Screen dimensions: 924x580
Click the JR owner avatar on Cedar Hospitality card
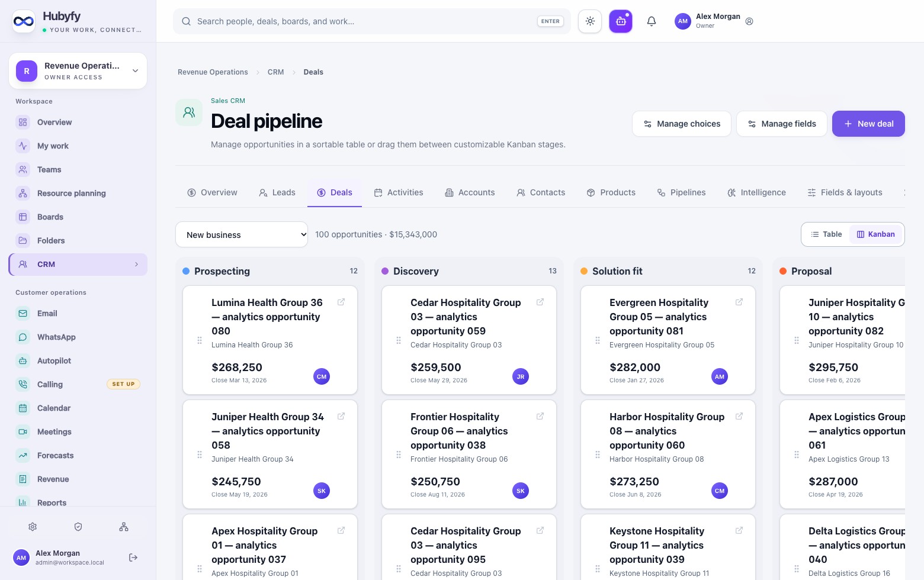pyautogui.click(x=521, y=376)
